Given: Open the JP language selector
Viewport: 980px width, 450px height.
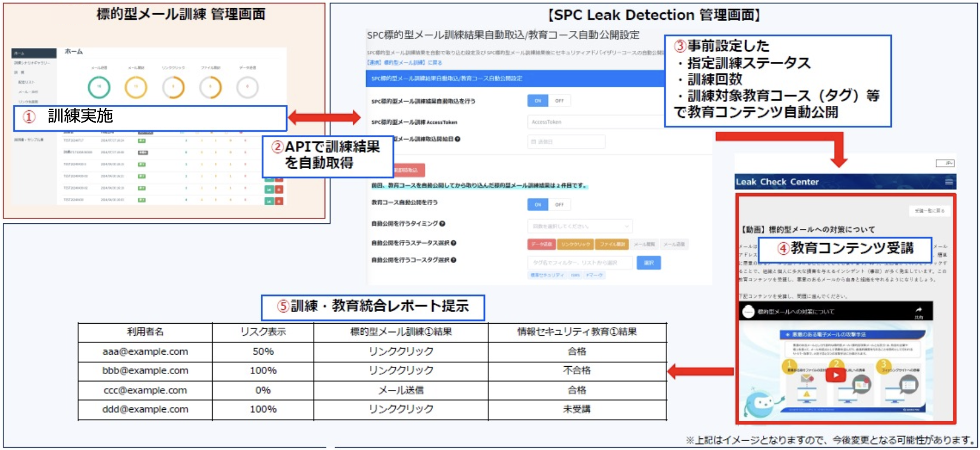Looking at the screenshot, I should (945, 163).
